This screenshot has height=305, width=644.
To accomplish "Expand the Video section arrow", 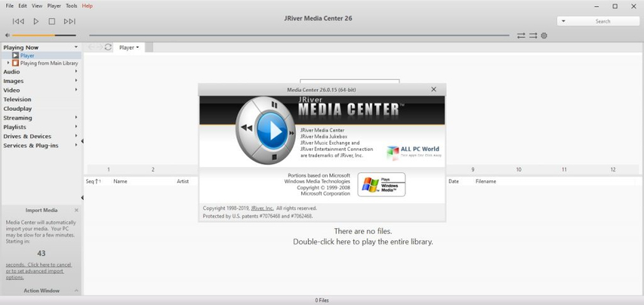I will (76, 90).
